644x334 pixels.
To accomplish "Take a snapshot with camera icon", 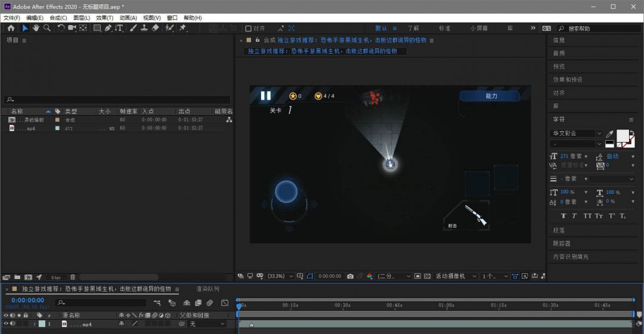I will (350, 276).
